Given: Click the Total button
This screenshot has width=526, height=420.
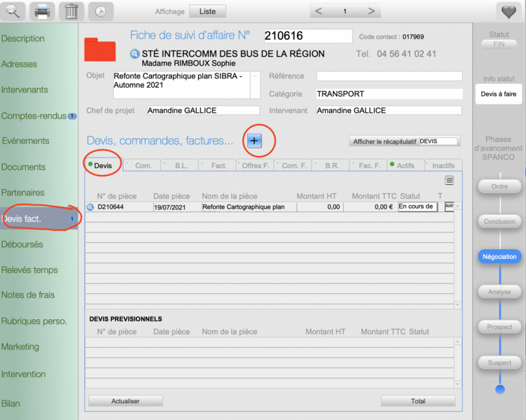Looking at the screenshot, I should [x=418, y=401].
